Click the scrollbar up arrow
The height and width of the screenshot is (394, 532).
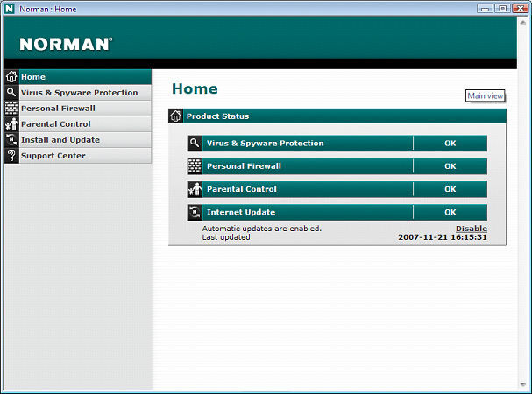click(x=523, y=22)
